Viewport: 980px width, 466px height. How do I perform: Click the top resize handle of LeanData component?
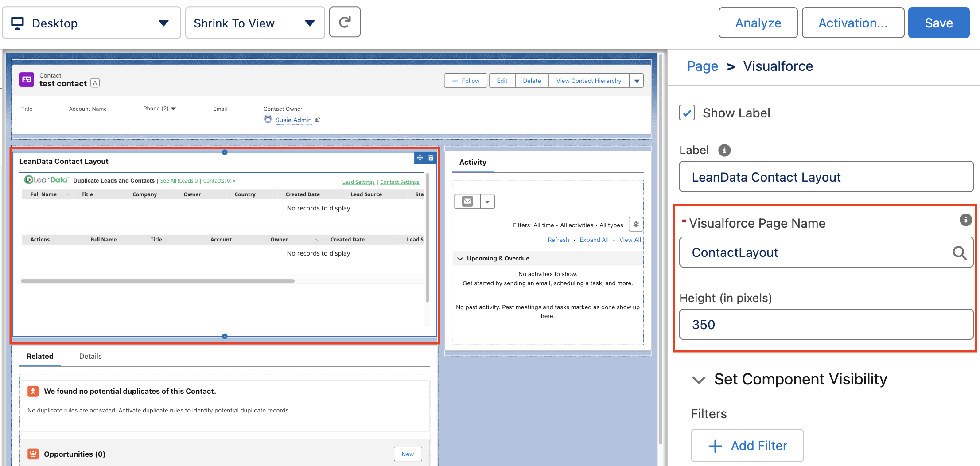tap(225, 152)
